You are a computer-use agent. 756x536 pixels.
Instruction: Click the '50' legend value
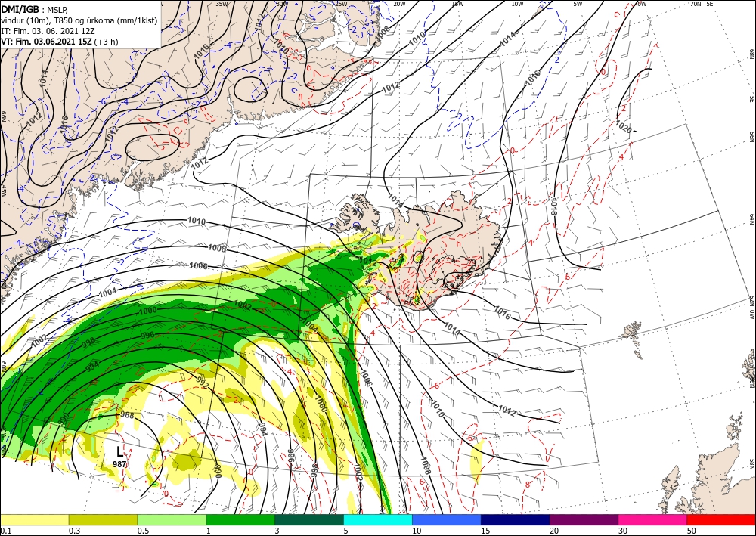point(692,531)
